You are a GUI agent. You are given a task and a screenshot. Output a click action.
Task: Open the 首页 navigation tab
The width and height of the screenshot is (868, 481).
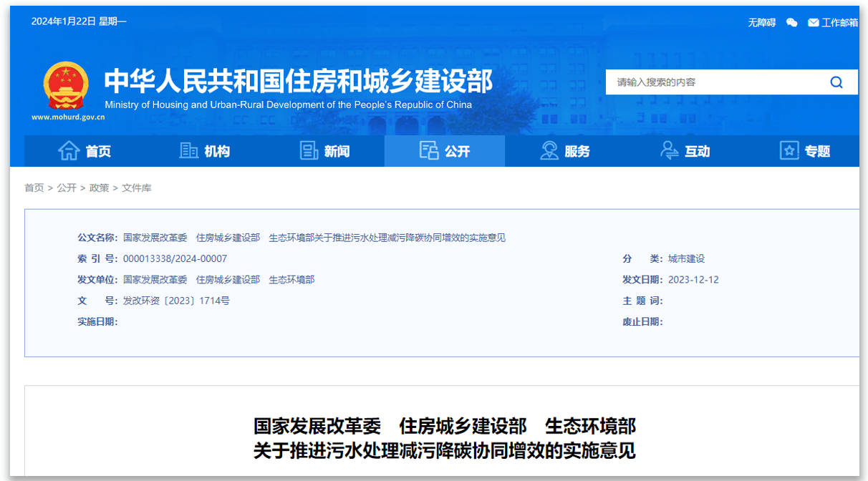point(85,151)
